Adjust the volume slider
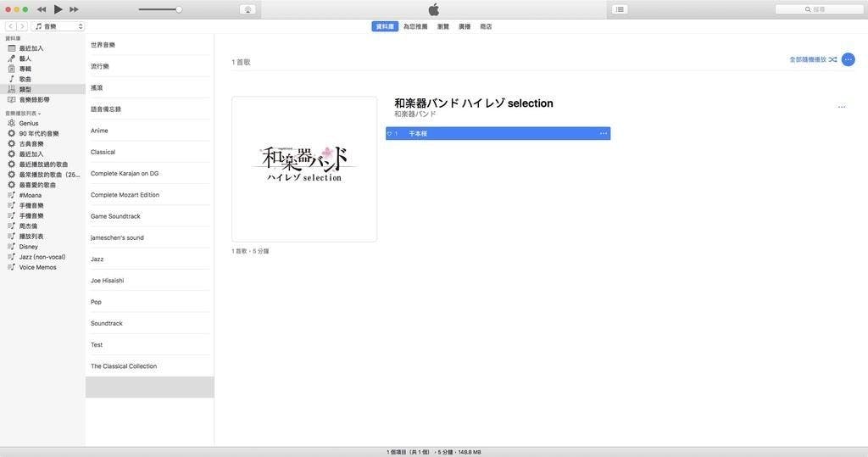Viewport: 868px width, 457px height. [160, 9]
